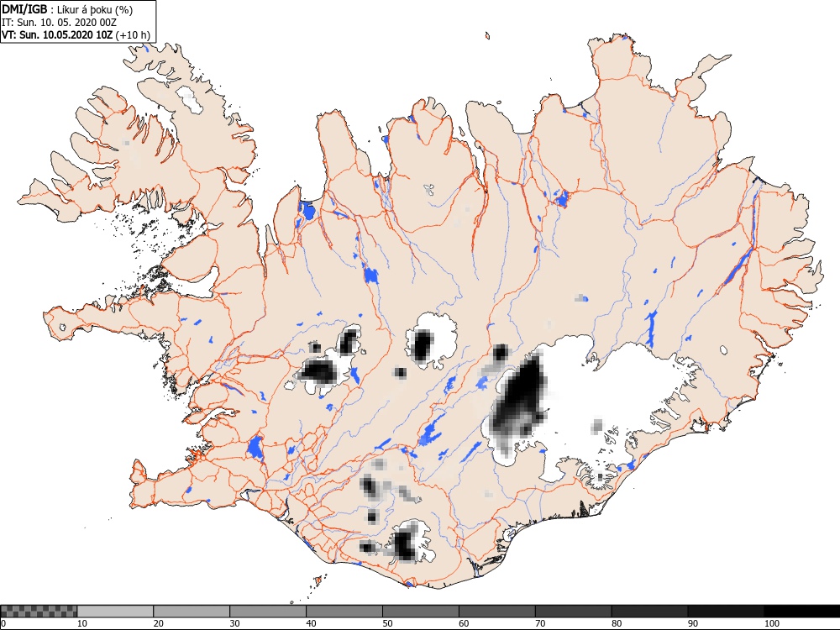Click the legend label '10'
Image resolution: width=840 pixels, height=630 pixels.
(x=82, y=623)
